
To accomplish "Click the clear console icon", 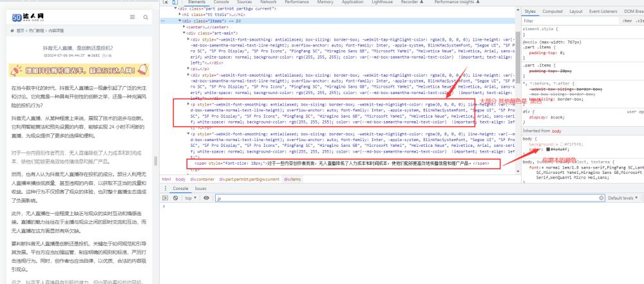I will tap(175, 198).
